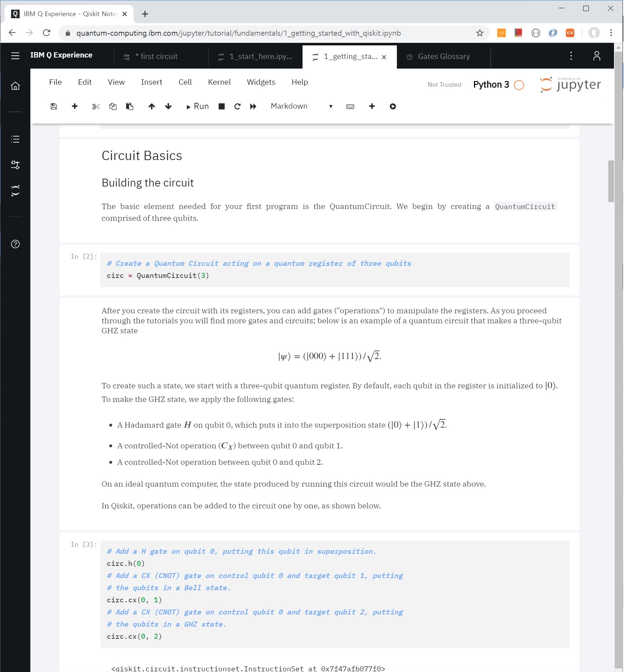Click the code cell containing QuantumCircuit(3)
The width and height of the screenshot is (624, 672).
point(335,270)
